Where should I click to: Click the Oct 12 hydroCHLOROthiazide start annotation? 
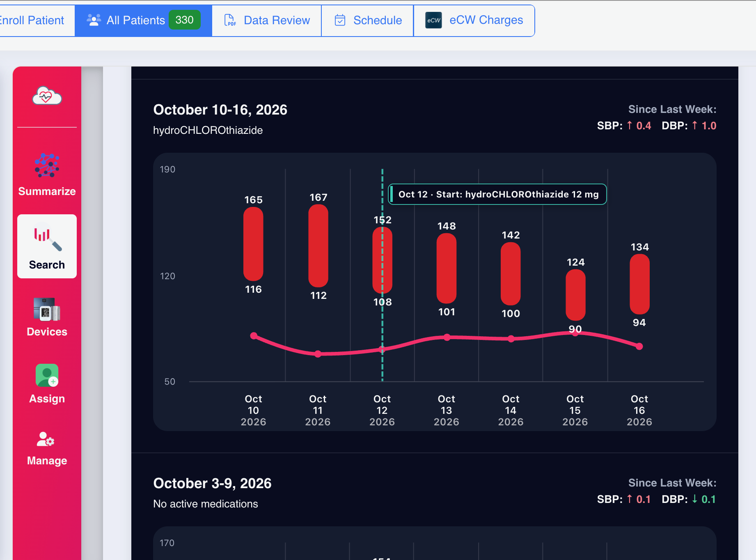(497, 194)
